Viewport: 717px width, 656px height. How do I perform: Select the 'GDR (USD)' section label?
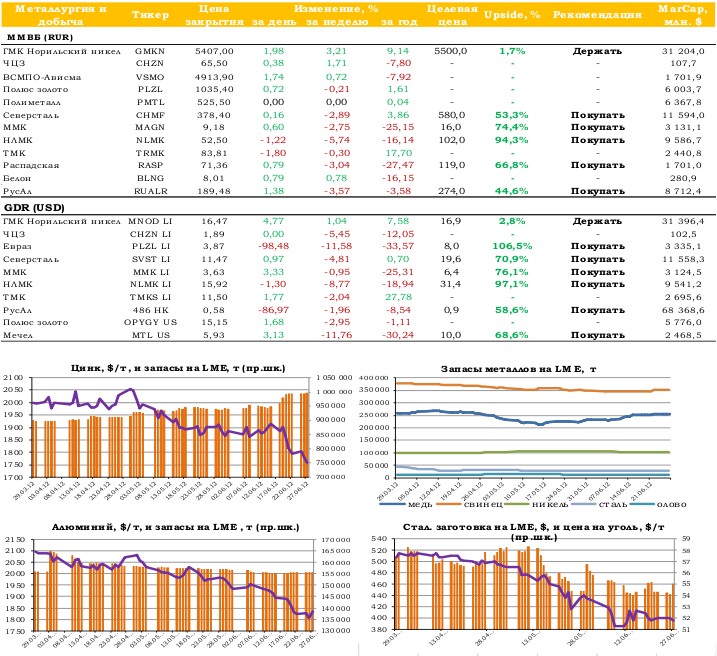coord(34,208)
